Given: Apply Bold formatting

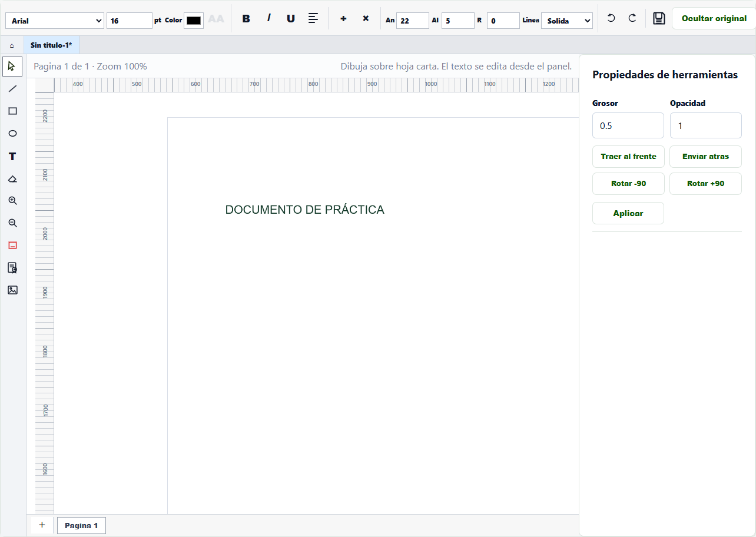Looking at the screenshot, I should point(246,19).
